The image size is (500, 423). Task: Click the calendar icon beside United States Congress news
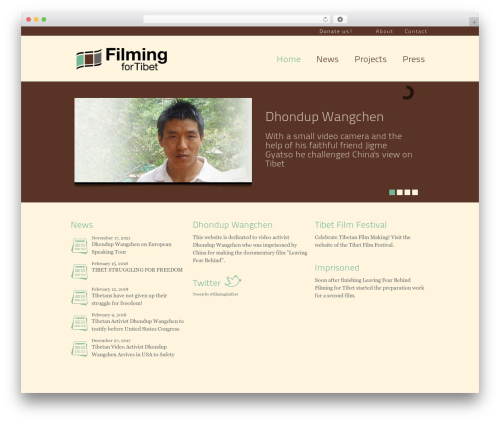79,323
